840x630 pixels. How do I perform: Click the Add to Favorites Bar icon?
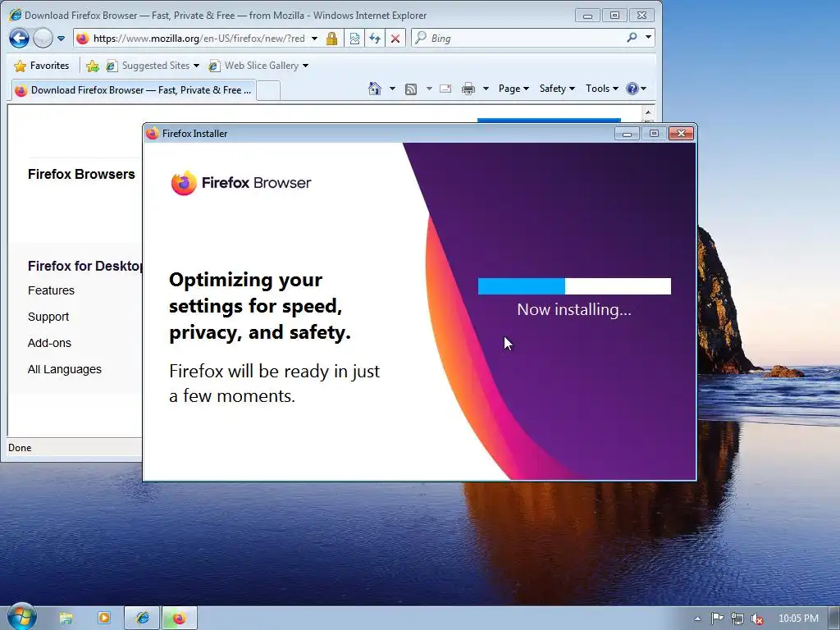click(93, 66)
